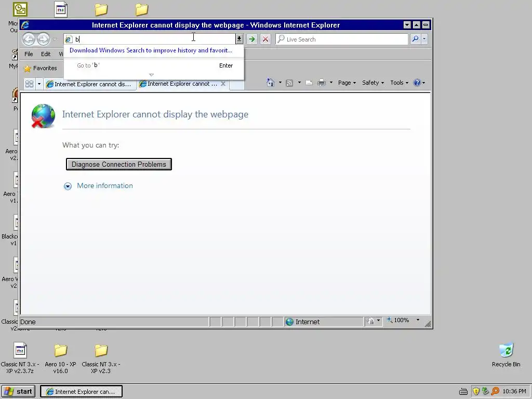
Task: Click the security shield tray icon
Action: (x=476, y=391)
